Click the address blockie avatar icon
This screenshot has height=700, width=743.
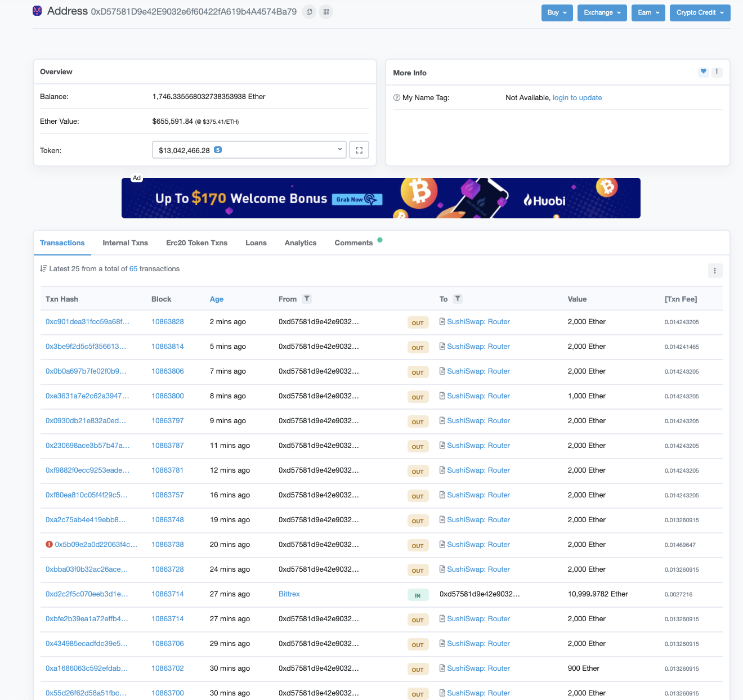37,11
